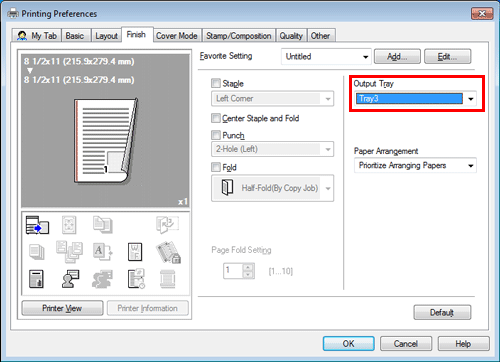The width and height of the screenshot is (500, 362).
Task: Click the font replacement icon with letter A
Action: click(102, 252)
